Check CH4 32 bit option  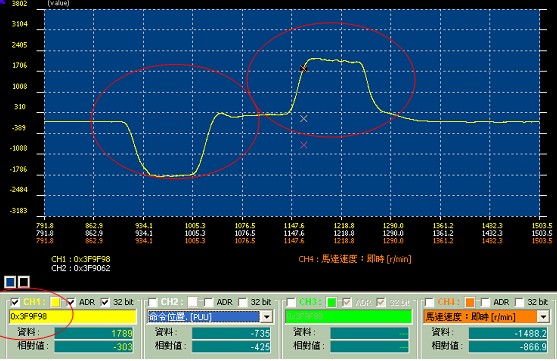[x=520, y=302]
